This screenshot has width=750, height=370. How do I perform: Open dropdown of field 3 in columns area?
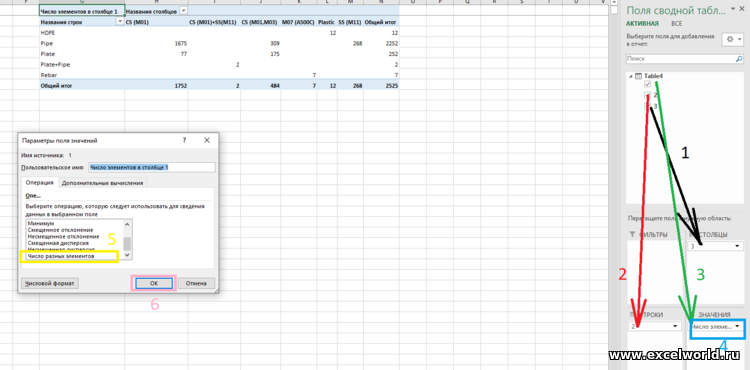click(x=738, y=246)
